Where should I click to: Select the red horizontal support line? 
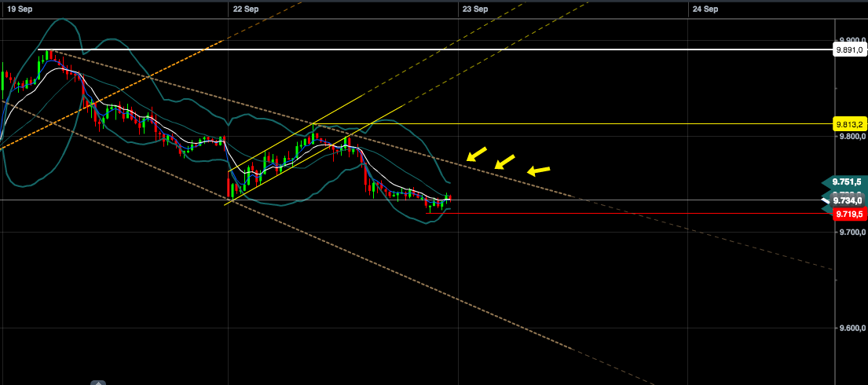tap(628, 213)
